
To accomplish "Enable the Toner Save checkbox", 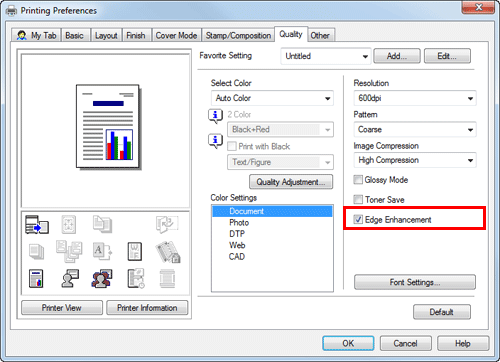I will point(358,199).
